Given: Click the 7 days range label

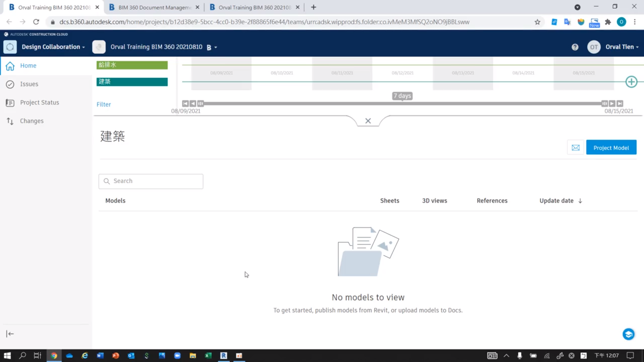Looking at the screenshot, I should pyautogui.click(x=402, y=96).
